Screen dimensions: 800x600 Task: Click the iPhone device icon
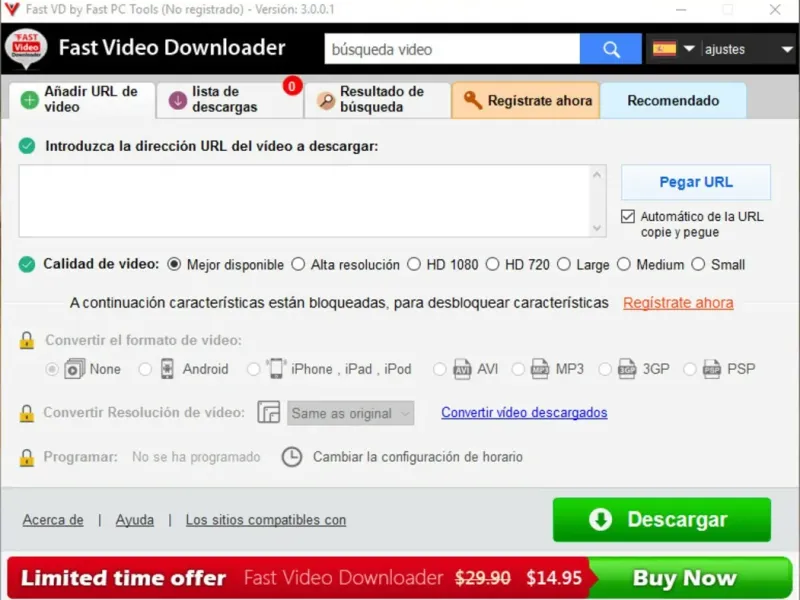click(276, 368)
